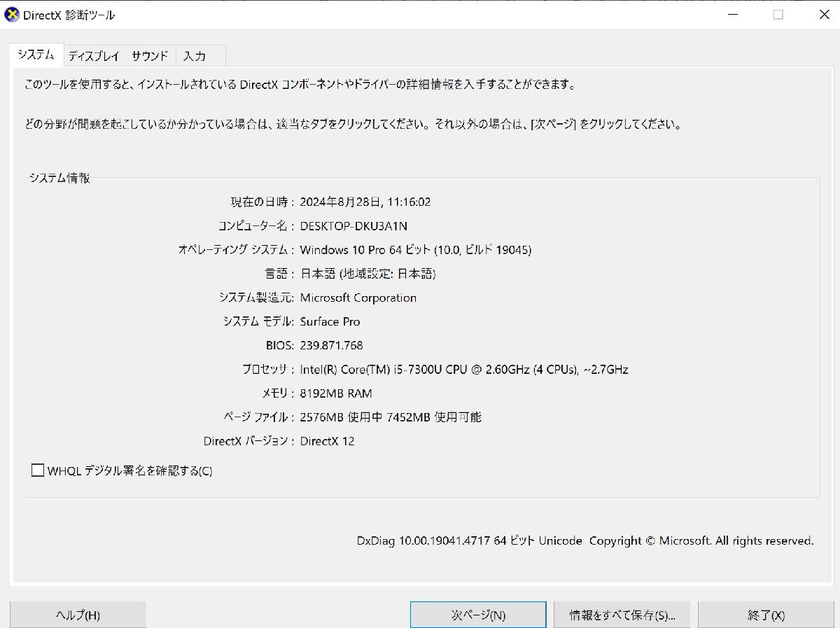Click the システム情報 group label
Viewport: 840px width, 628px height.
[59, 178]
